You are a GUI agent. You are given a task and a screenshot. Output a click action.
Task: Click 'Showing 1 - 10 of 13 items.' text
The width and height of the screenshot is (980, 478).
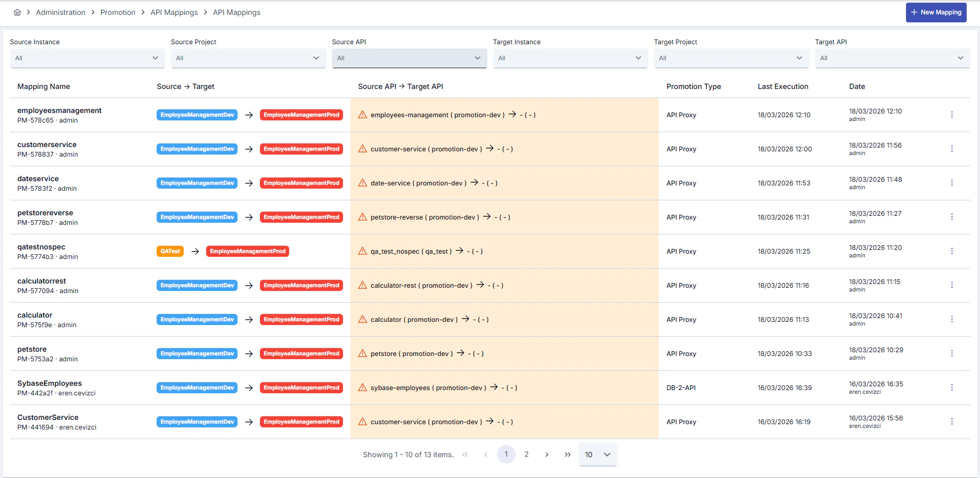point(409,455)
